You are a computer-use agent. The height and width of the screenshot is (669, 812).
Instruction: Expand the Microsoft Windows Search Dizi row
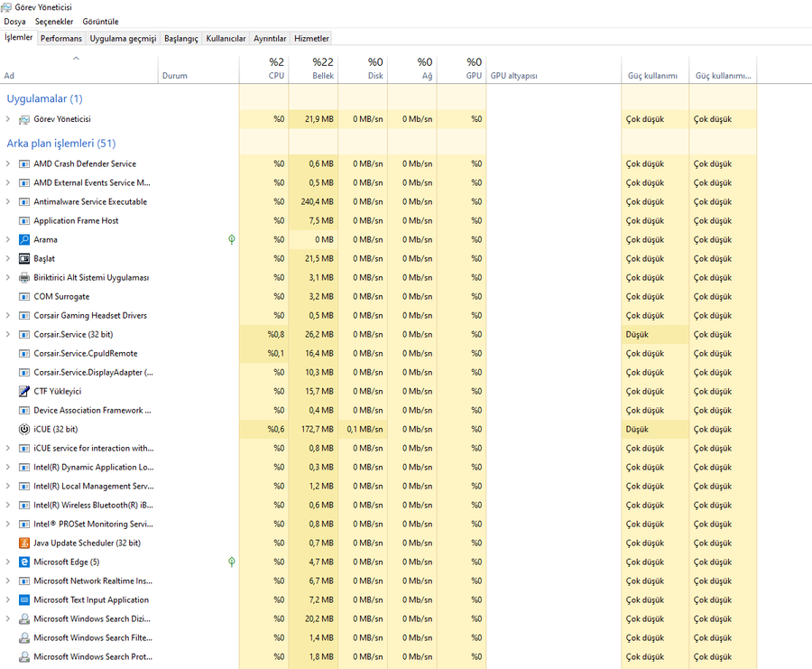8,618
